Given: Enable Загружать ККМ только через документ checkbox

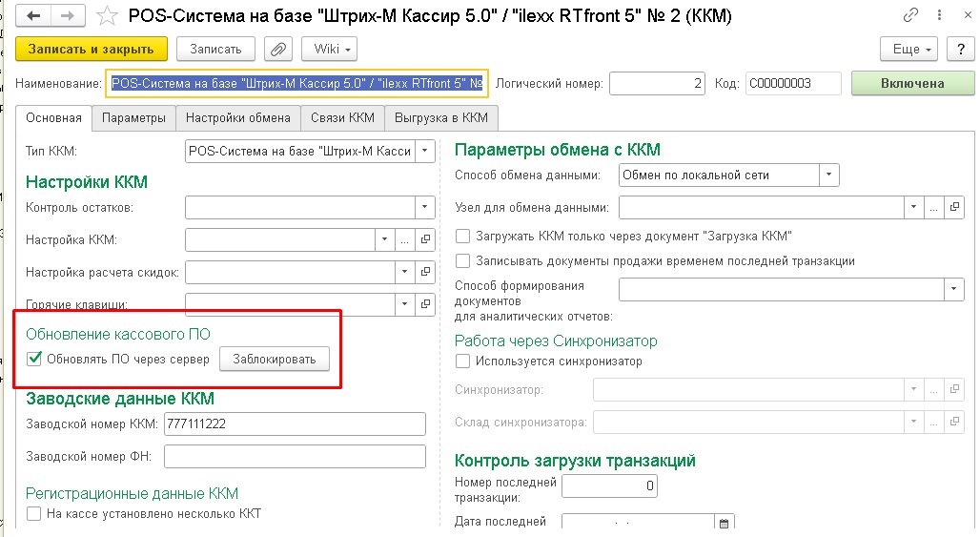Looking at the screenshot, I should coord(462,237).
